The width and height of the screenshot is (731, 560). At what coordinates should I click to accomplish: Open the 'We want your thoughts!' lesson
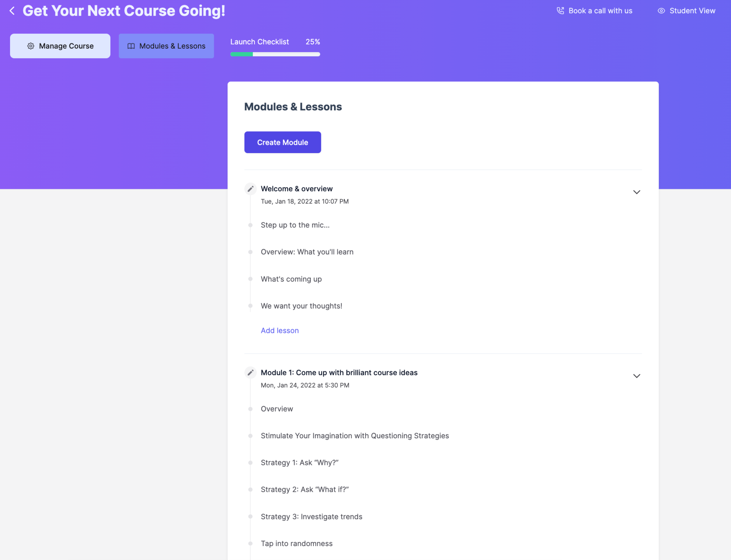click(301, 306)
